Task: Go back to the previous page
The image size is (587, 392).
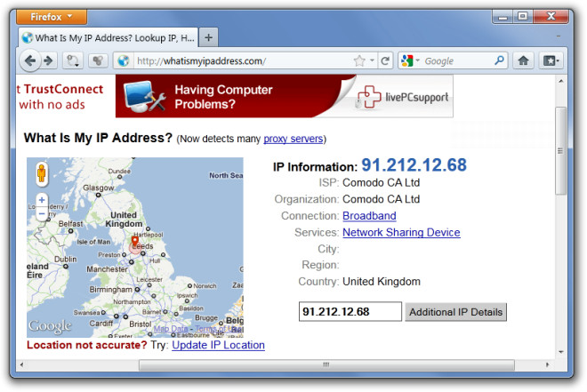Action: click(x=29, y=60)
